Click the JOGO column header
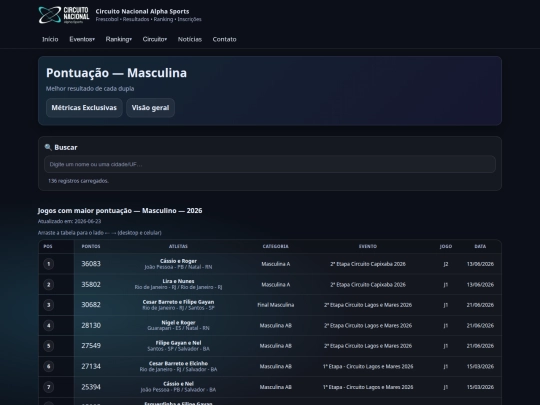The image size is (540, 405). point(446,247)
